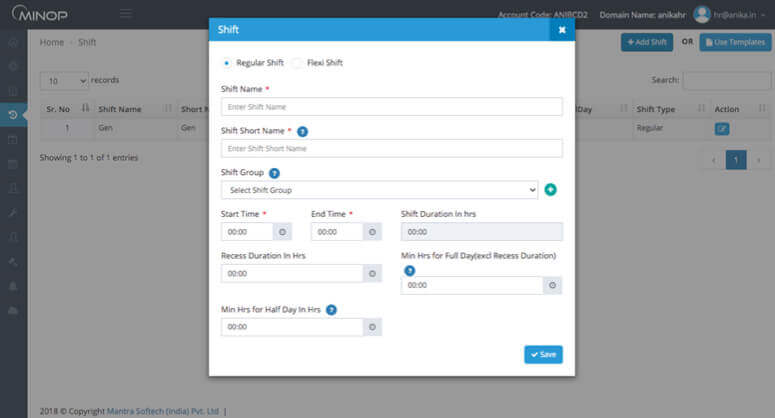This screenshot has height=418, width=775.
Task: Click the Min Hrs for Half Day help icon
Action: coord(331,311)
